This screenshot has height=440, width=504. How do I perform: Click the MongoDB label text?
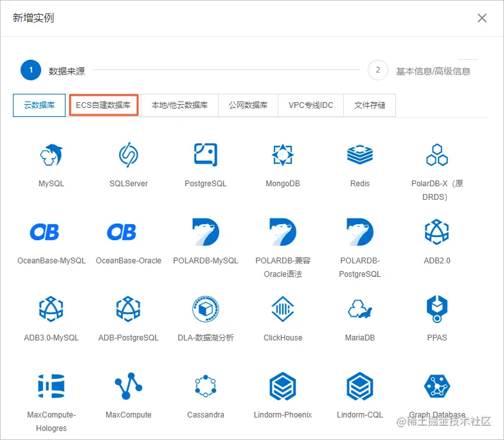[283, 184]
